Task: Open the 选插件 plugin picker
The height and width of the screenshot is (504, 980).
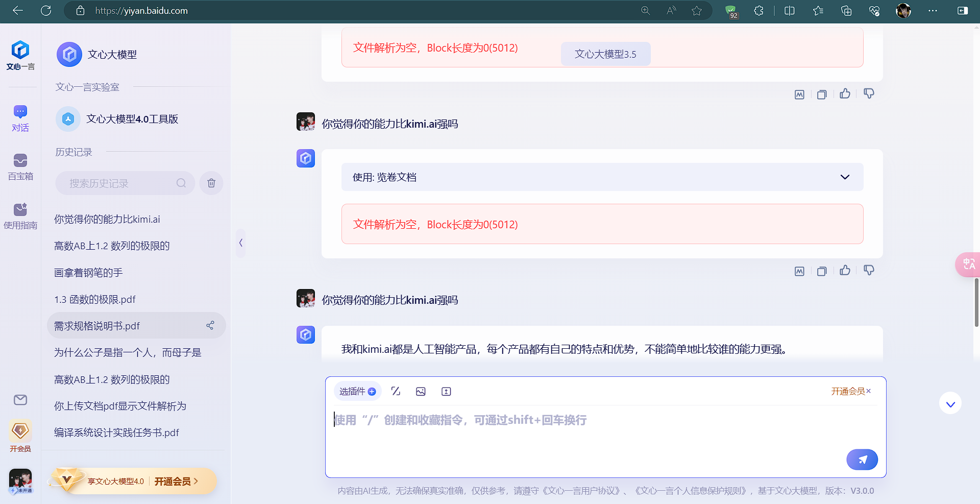Action: point(358,391)
